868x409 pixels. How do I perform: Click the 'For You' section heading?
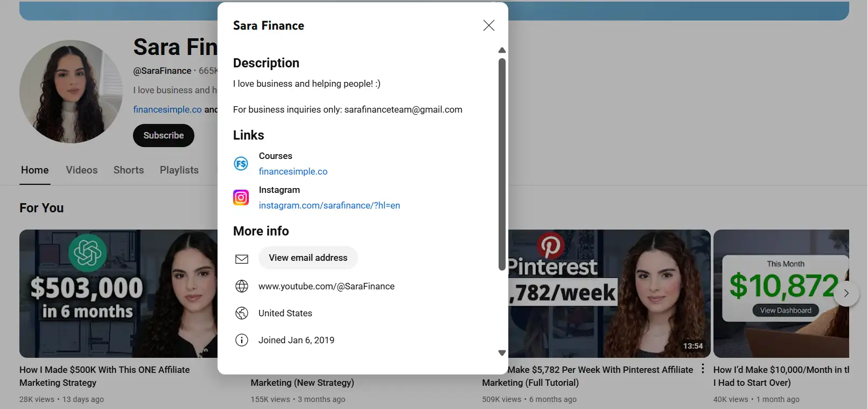(41, 208)
